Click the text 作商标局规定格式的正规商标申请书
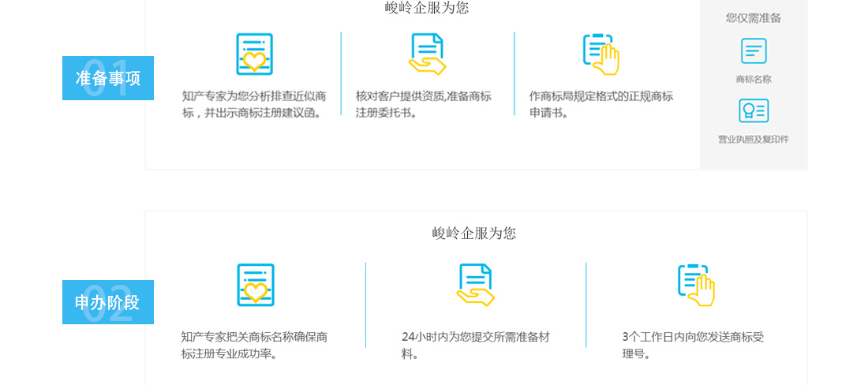The height and width of the screenshot is (385, 868). [600, 104]
